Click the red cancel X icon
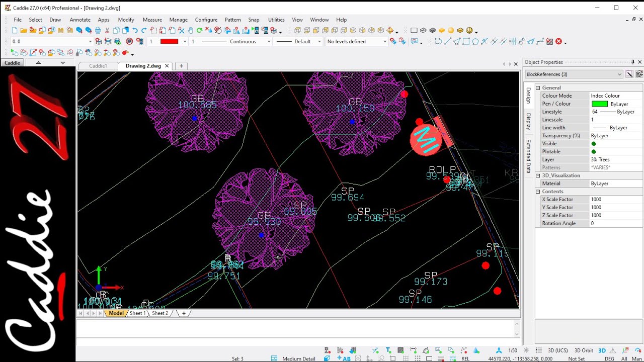This screenshot has width=644, height=362. [558, 42]
